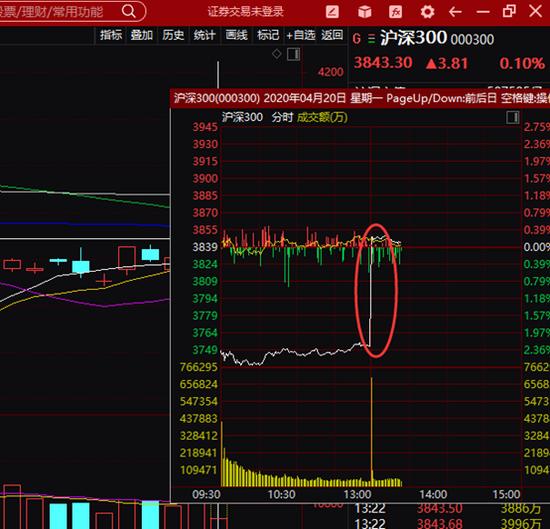
Task: Click the trade amount 3996万
Action: pos(522,524)
